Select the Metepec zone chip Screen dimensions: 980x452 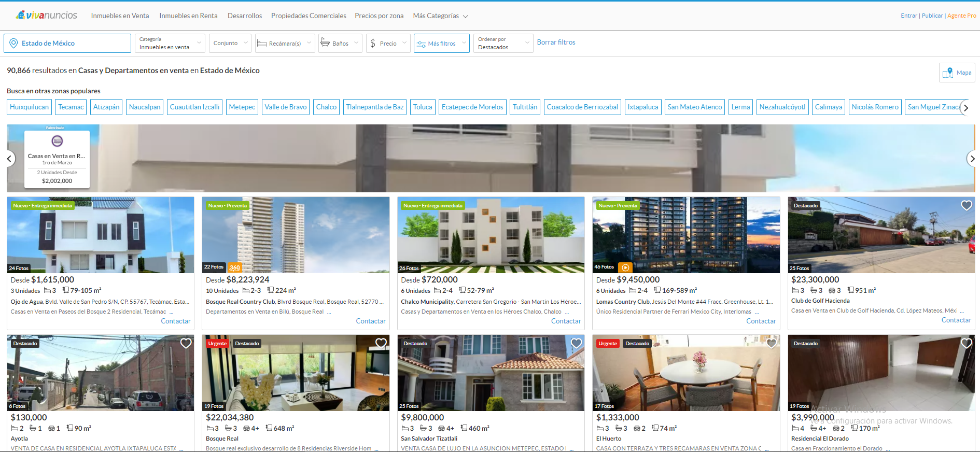[x=242, y=107]
